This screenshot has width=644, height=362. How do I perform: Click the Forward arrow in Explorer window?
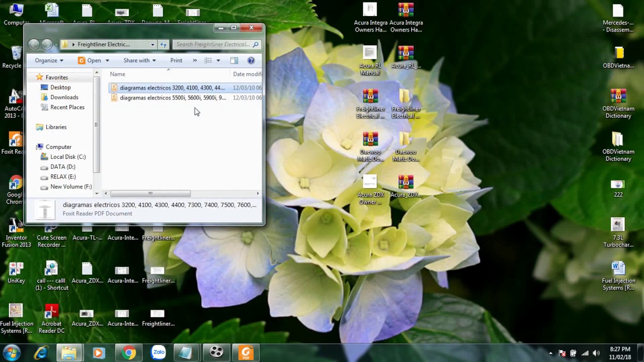tap(47, 44)
